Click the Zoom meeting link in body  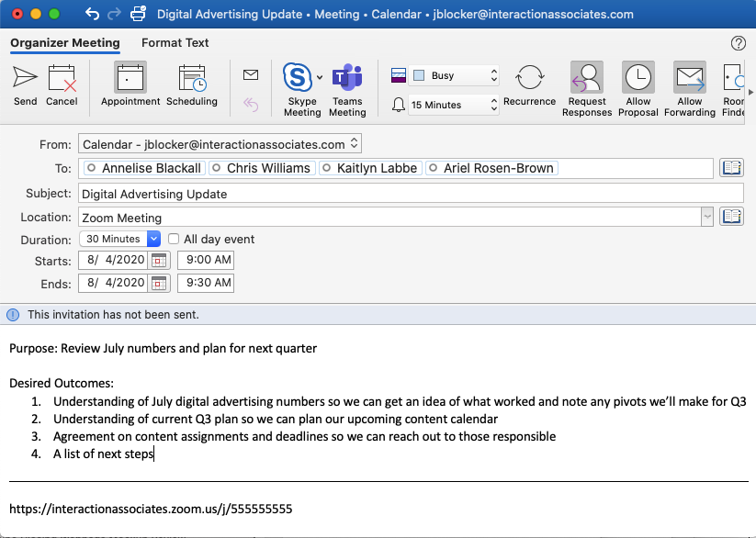(x=151, y=508)
